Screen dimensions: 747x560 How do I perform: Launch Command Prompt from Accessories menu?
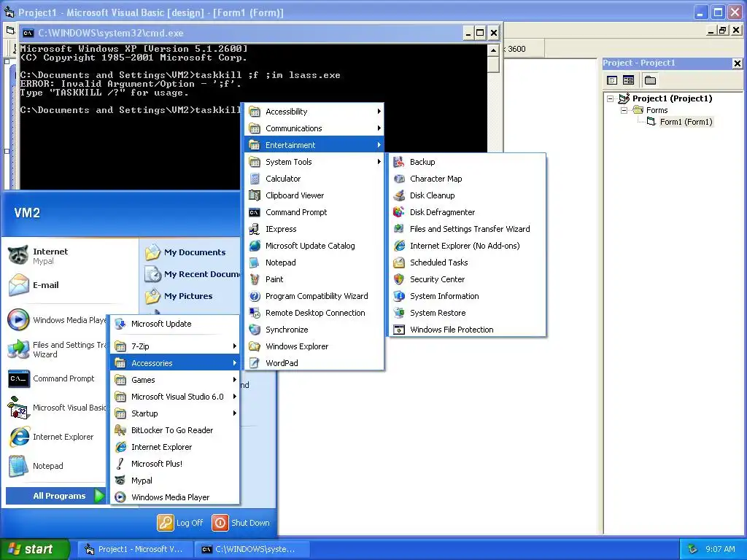click(314, 212)
